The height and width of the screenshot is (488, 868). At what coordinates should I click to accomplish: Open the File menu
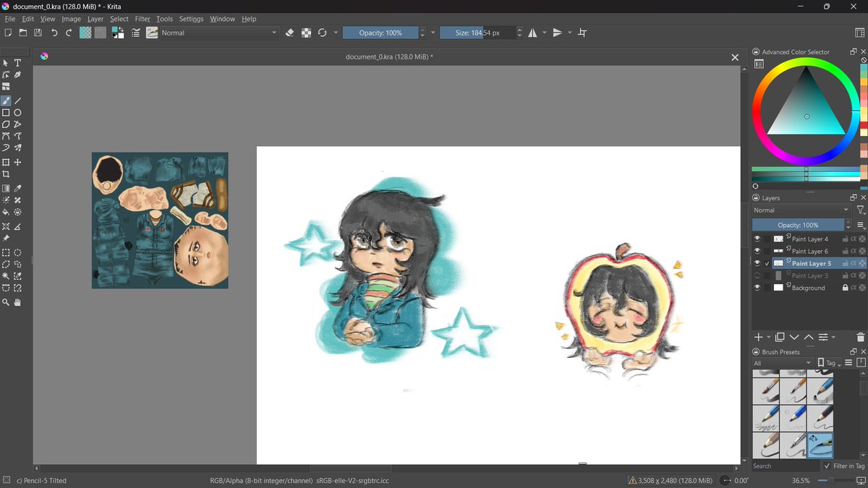(10, 19)
